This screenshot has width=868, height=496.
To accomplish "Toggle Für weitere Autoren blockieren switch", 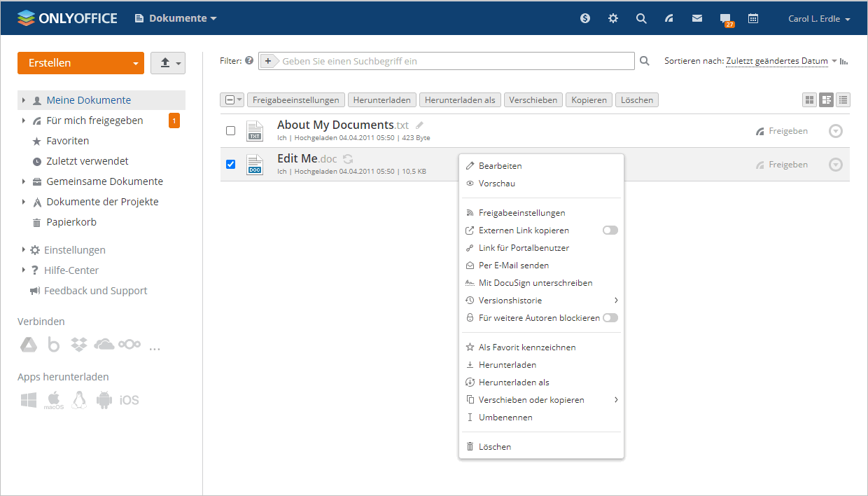I will tap(610, 317).
